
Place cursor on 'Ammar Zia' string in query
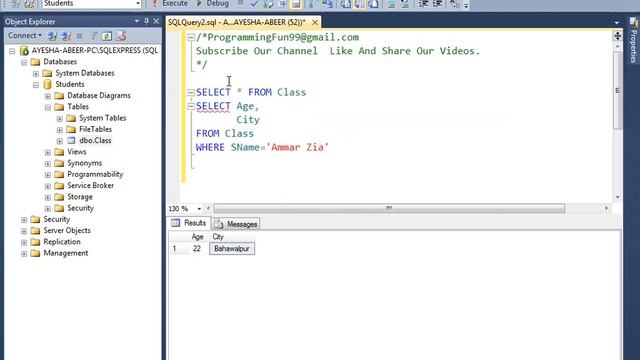[298, 147]
